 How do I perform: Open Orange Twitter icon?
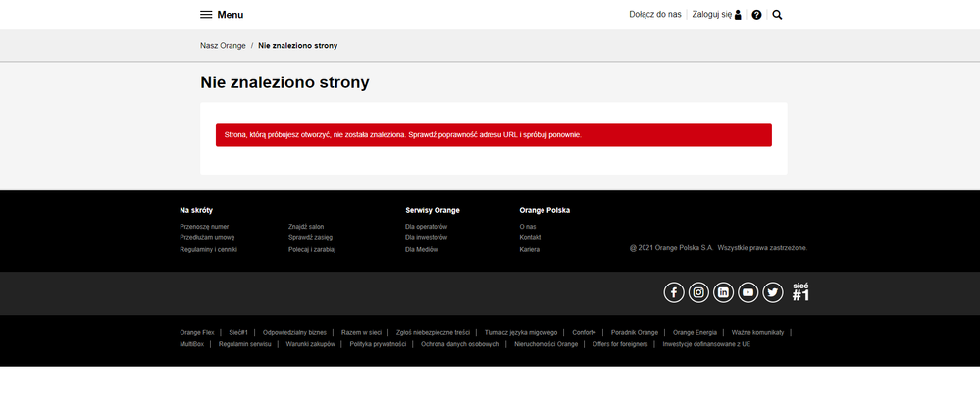(x=773, y=292)
